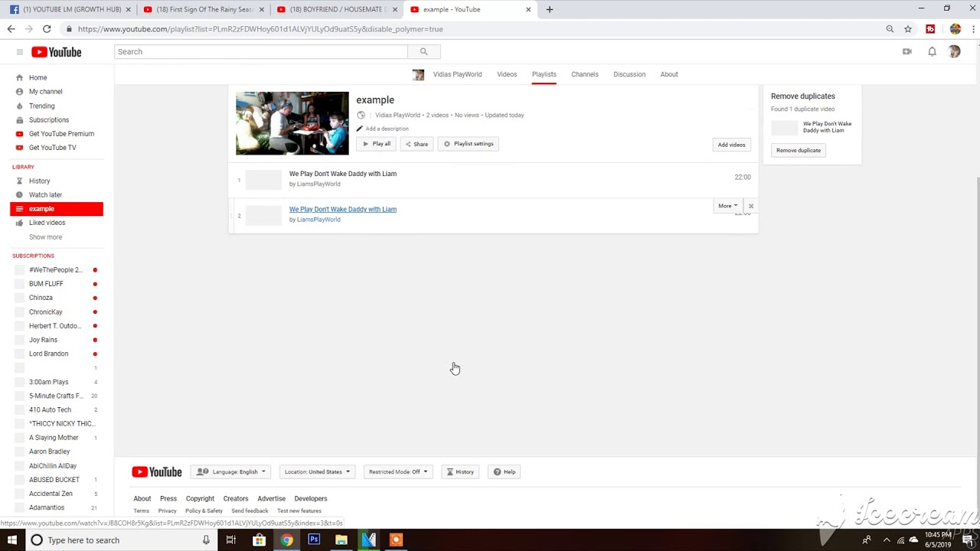Click the YouTube logo in header

56,52
